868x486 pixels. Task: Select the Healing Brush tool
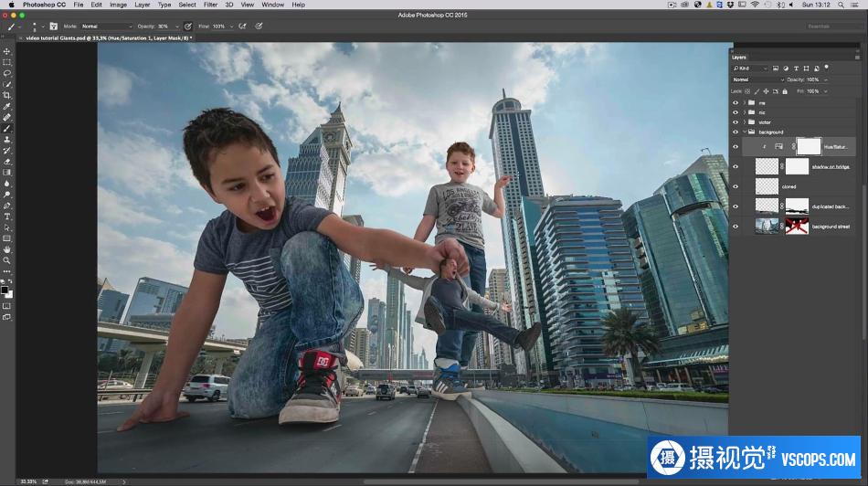pyautogui.click(x=6, y=117)
